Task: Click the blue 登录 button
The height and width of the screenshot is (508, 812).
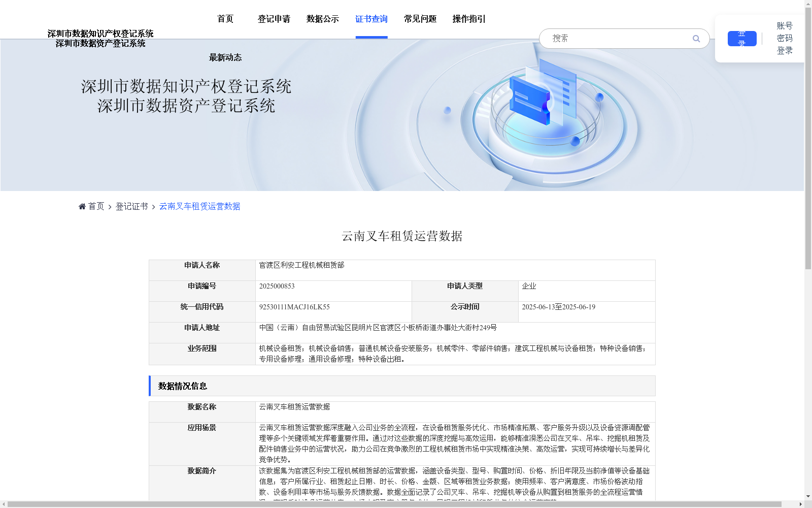Action: pyautogui.click(x=742, y=39)
